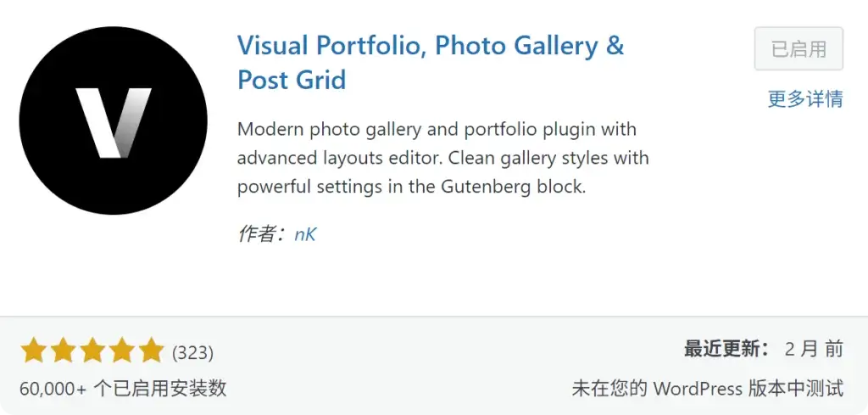Open the Visual Portfolio, Photo Gallery title link
The width and height of the screenshot is (868, 415).
(431, 46)
